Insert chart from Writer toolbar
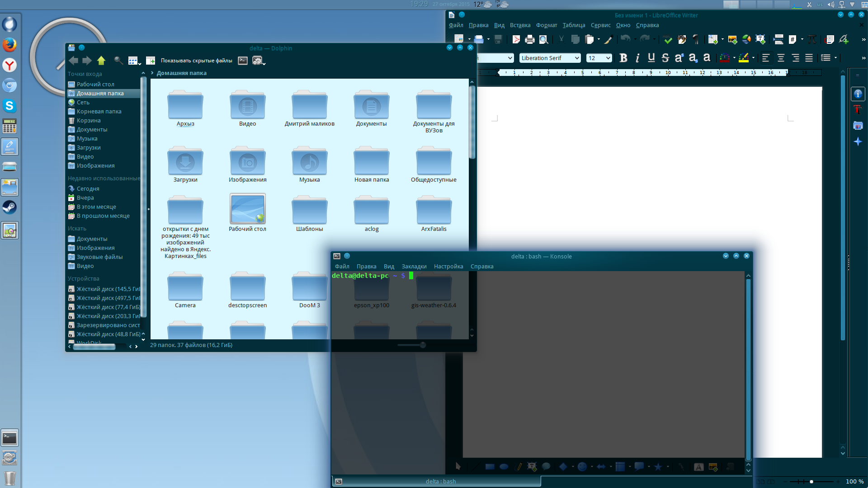868x488 pixels. [746, 40]
